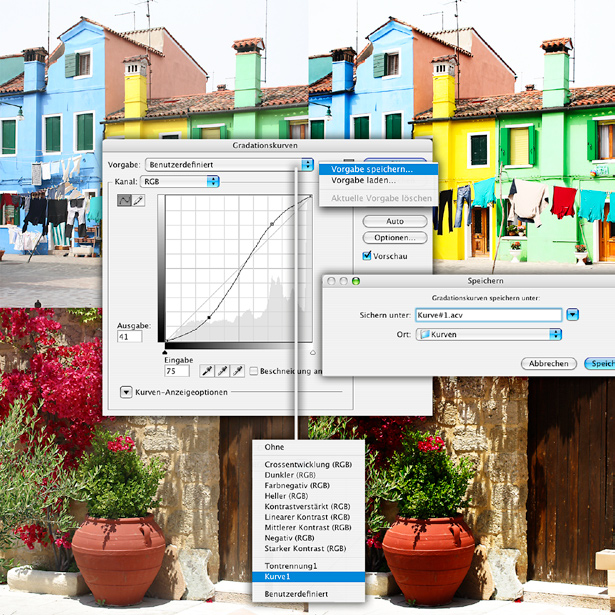Expand Kurven-Anzeigeoptionen disclosure triangle
The image size is (615, 615).
pyautogui.click(x=126, y=392)
